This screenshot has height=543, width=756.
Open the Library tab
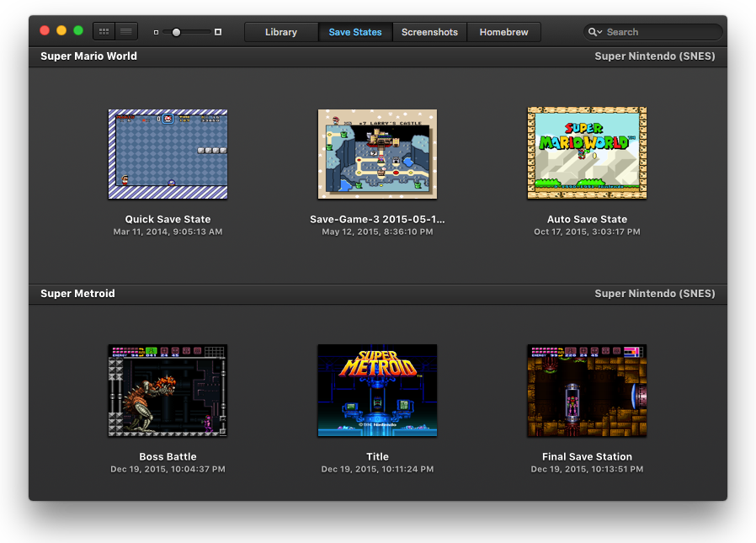tap(280, 32)
